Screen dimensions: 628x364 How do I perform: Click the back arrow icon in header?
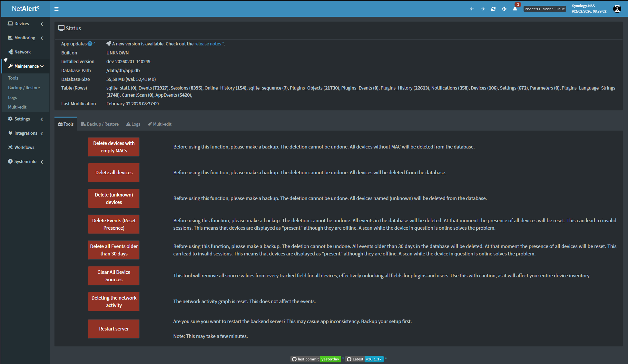(472, 9)
